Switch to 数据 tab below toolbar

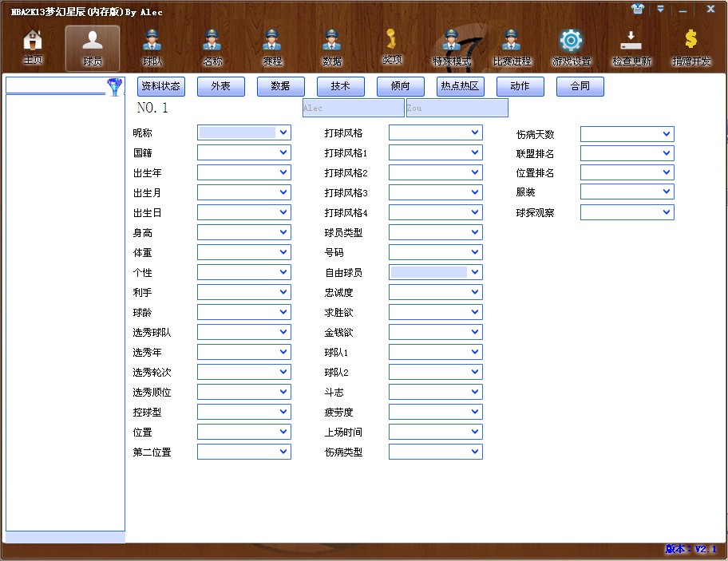281,86
